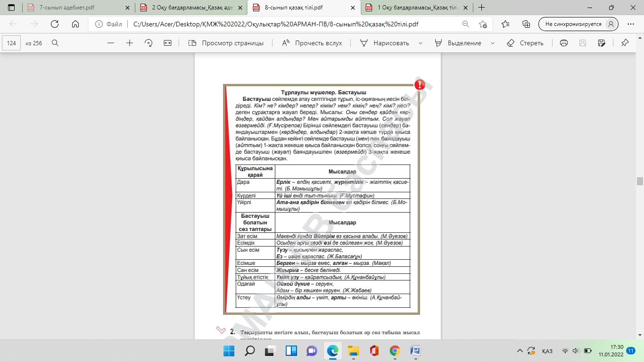Click the vertical scrollbar thumb of the PDF
The image size is (644, 362).
click(x=640, y=181)
